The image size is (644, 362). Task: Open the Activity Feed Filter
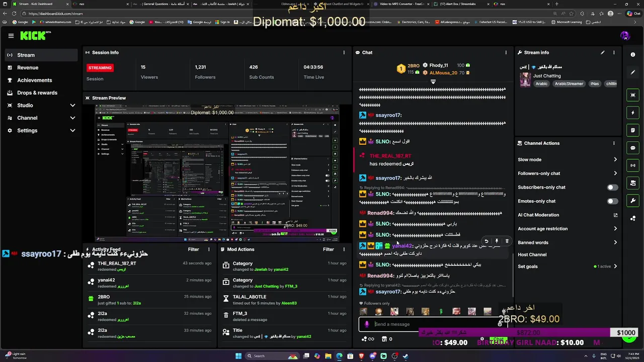pos(193,249)
